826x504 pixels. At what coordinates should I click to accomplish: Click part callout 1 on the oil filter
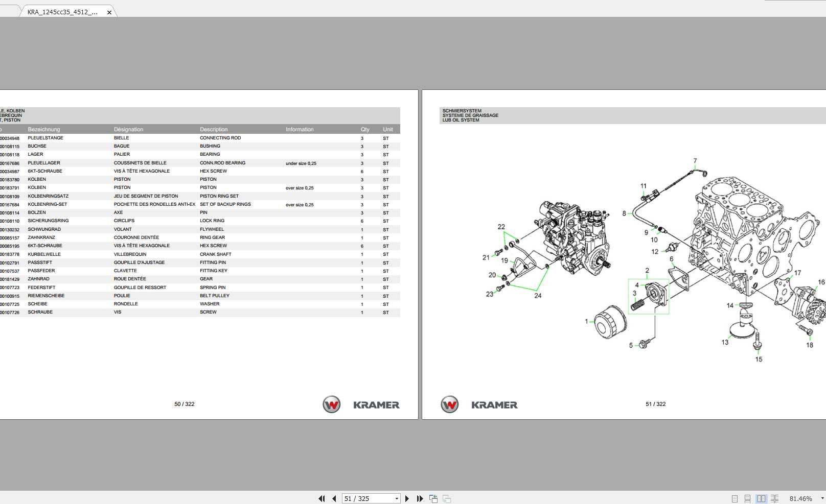586,321
